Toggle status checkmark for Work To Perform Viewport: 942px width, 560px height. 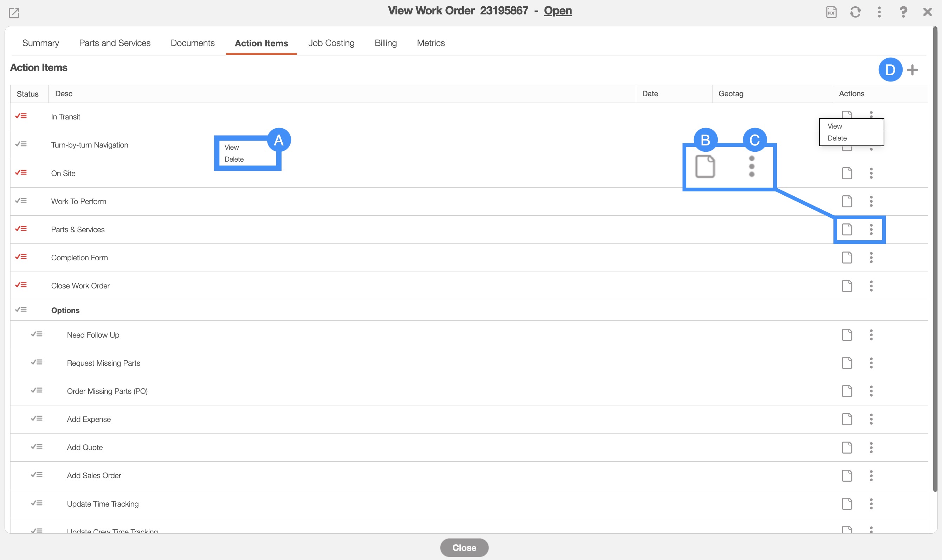(x=21, y=201)
